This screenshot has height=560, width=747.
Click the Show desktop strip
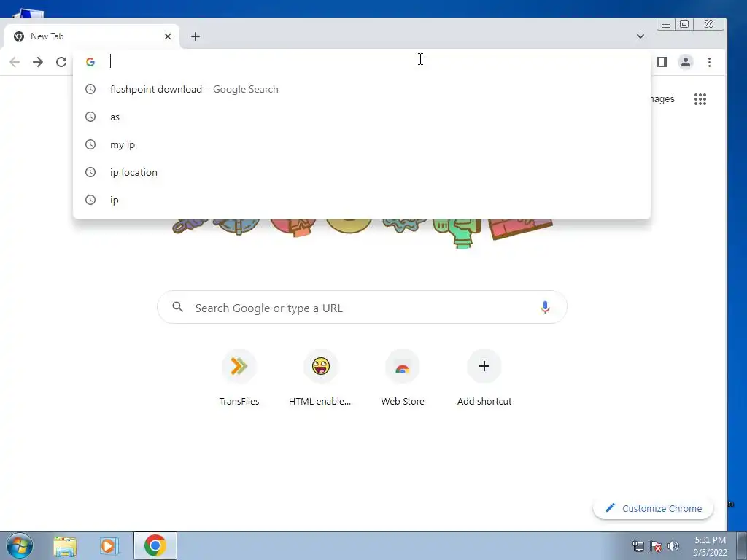tap(741, 545)
